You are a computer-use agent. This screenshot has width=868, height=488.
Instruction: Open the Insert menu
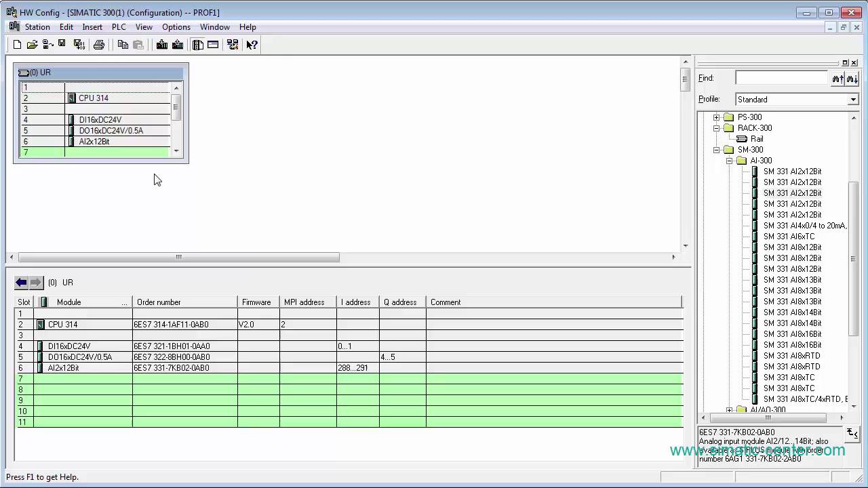click(92, 27)
